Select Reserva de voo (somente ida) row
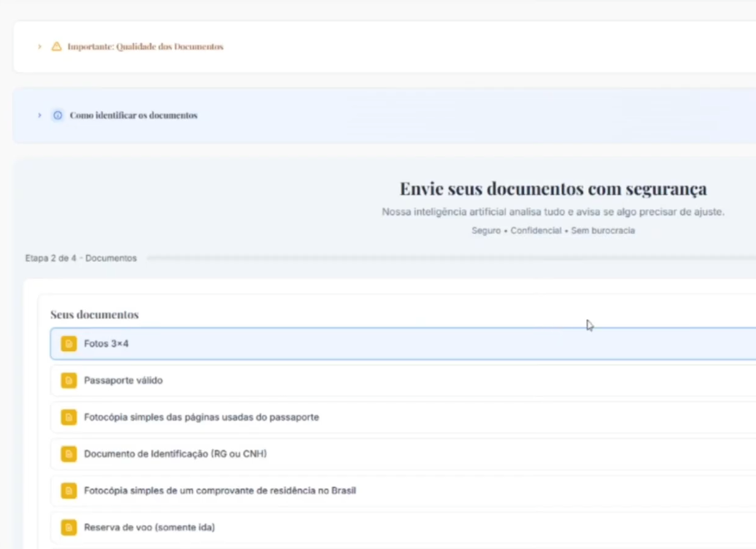The image size is (756, 549). tap(403, 528)
